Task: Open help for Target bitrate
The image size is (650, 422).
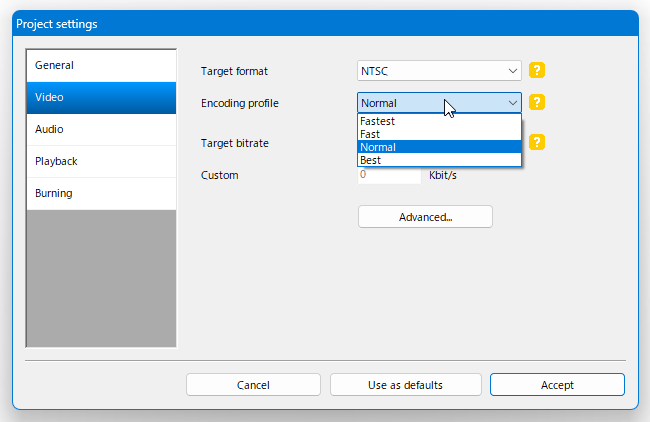Action: tap(536, 142)
